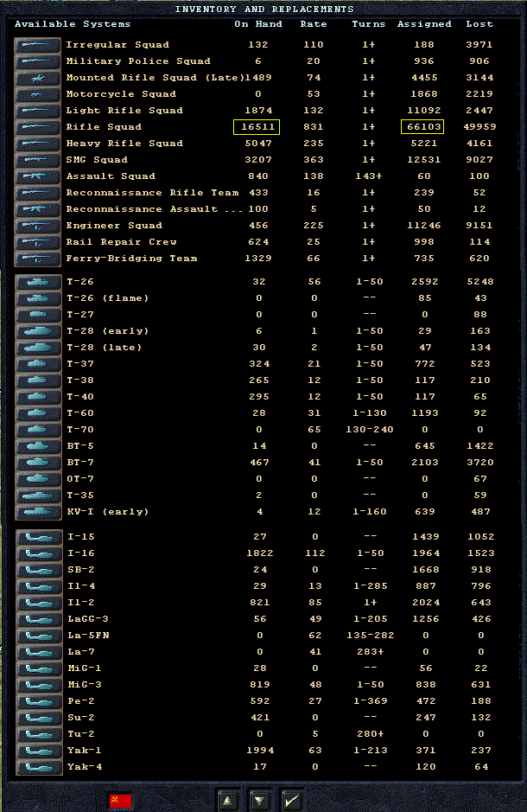527x812 pixels.
Task: Click the Irregular Squad weapon icon
Action: [38, 45]
